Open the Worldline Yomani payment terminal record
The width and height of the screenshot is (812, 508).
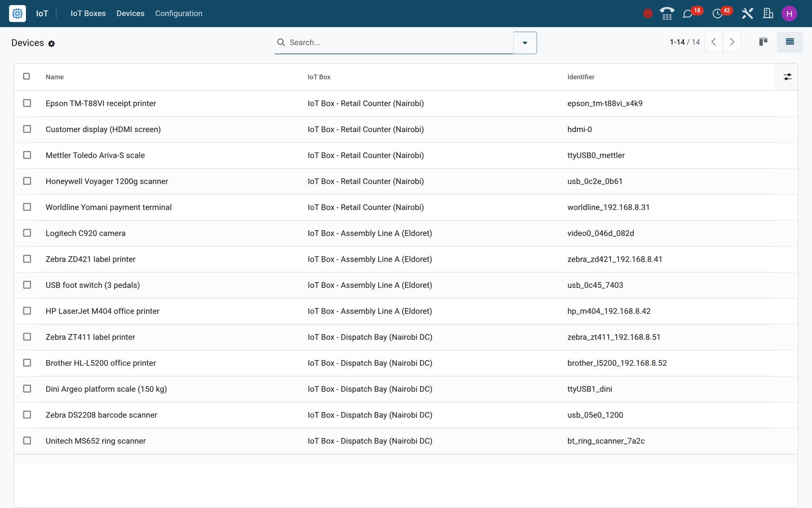coord(109,207)
